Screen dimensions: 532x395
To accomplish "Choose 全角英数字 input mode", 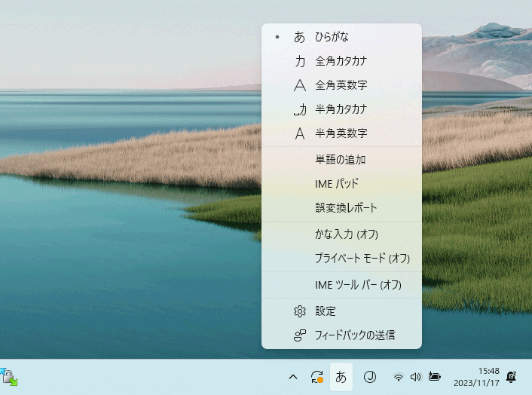I will (x=341, y=85).
